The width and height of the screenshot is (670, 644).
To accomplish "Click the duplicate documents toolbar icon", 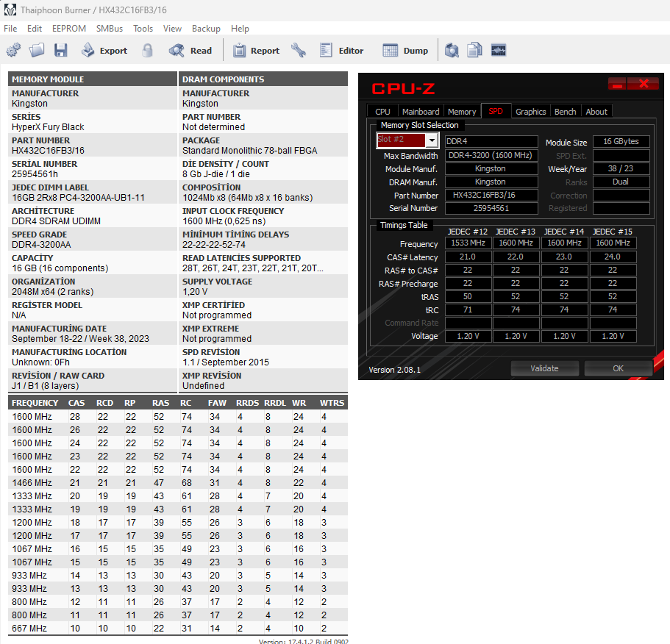I will click(474, 51).
